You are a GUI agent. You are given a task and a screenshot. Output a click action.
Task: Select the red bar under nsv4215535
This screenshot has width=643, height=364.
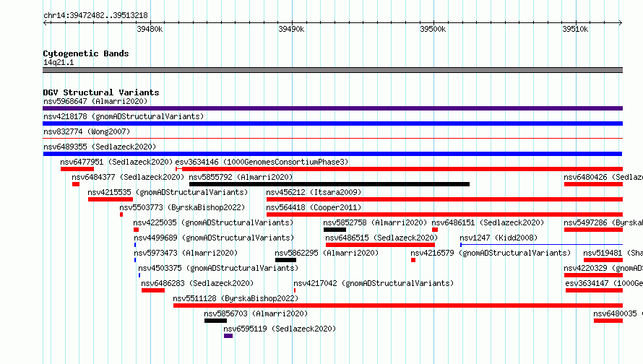point(111,199)
